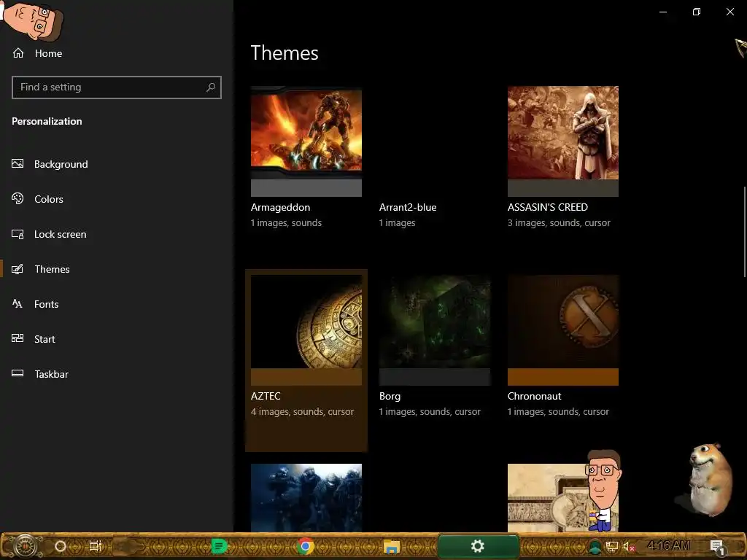
Task: Click the tray character avatar icon
Action: [x=595, y=547]
